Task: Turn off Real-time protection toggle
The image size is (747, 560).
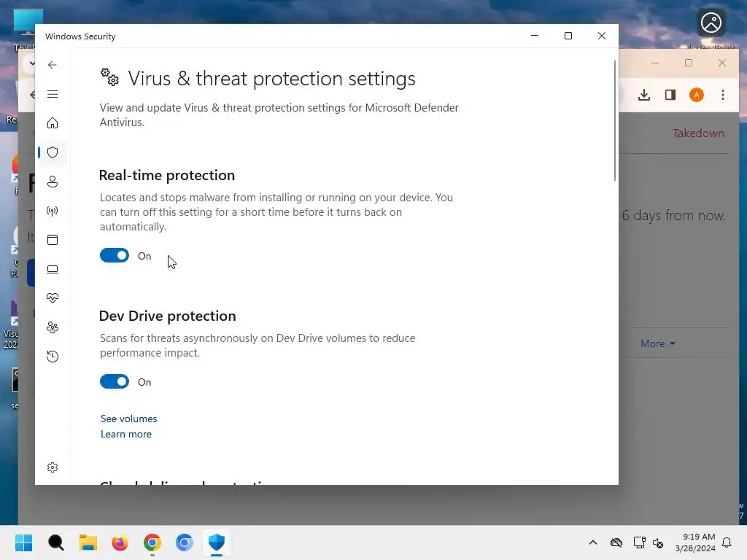Action: (x=115, y=255)
